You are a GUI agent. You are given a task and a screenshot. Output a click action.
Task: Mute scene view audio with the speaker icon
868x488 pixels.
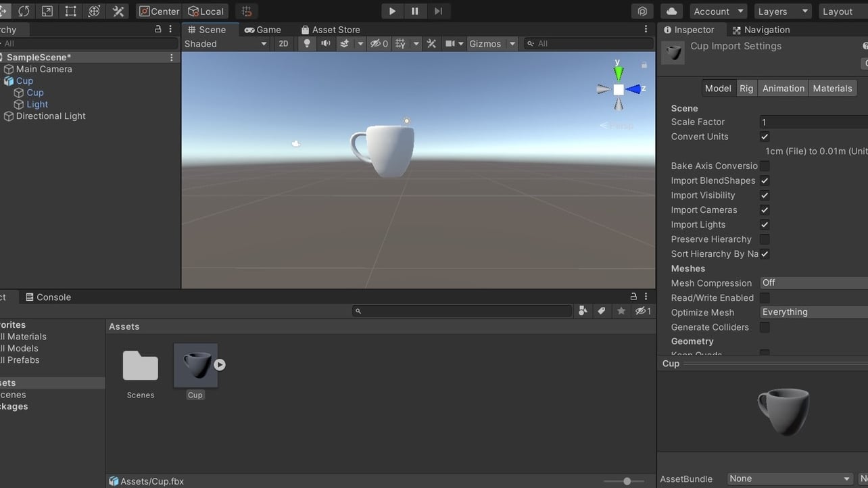[x=324, y=43]
